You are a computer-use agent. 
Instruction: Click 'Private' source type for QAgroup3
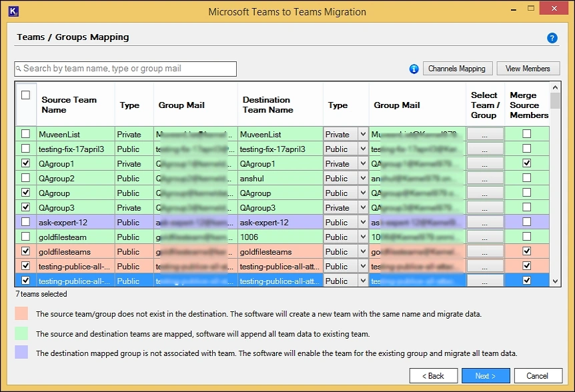[x=129, y=208]
